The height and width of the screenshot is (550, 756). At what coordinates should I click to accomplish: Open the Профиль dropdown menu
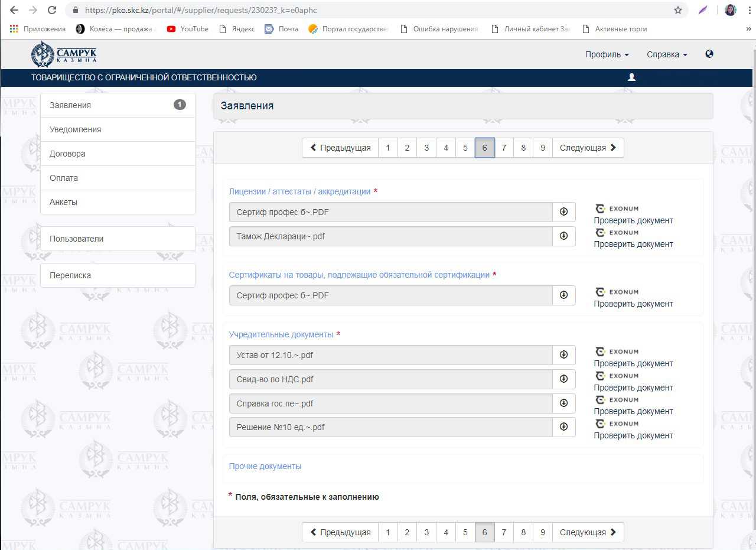(x=607, y=54)
